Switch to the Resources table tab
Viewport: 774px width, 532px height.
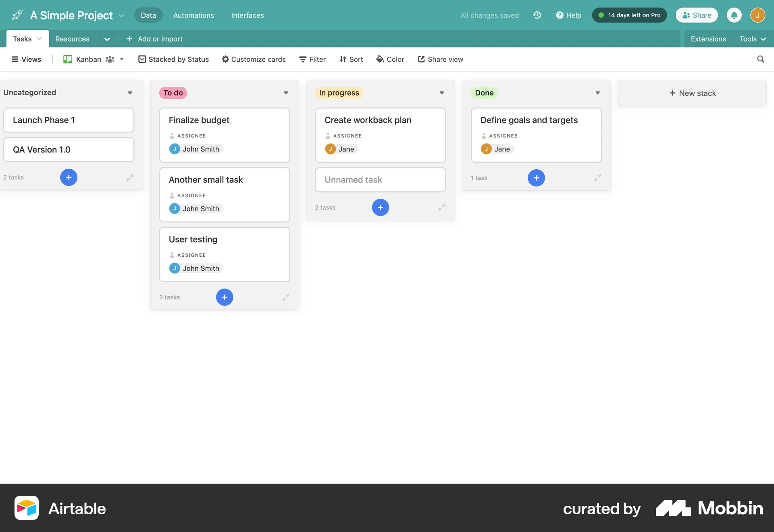tap(72, 39)
